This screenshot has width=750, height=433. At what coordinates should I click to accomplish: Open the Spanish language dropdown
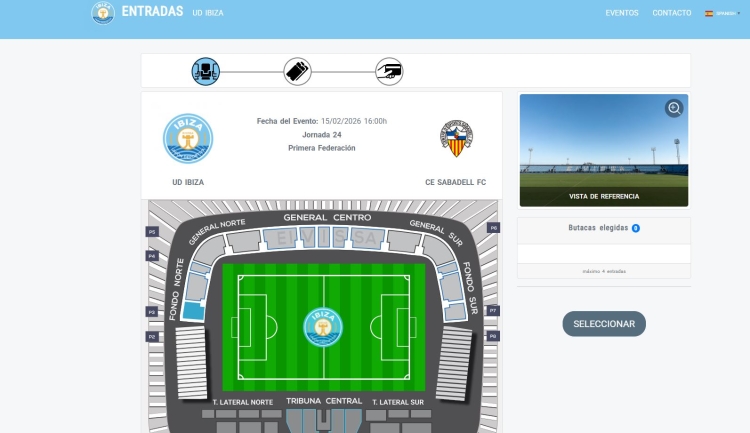tap(722, 13)
